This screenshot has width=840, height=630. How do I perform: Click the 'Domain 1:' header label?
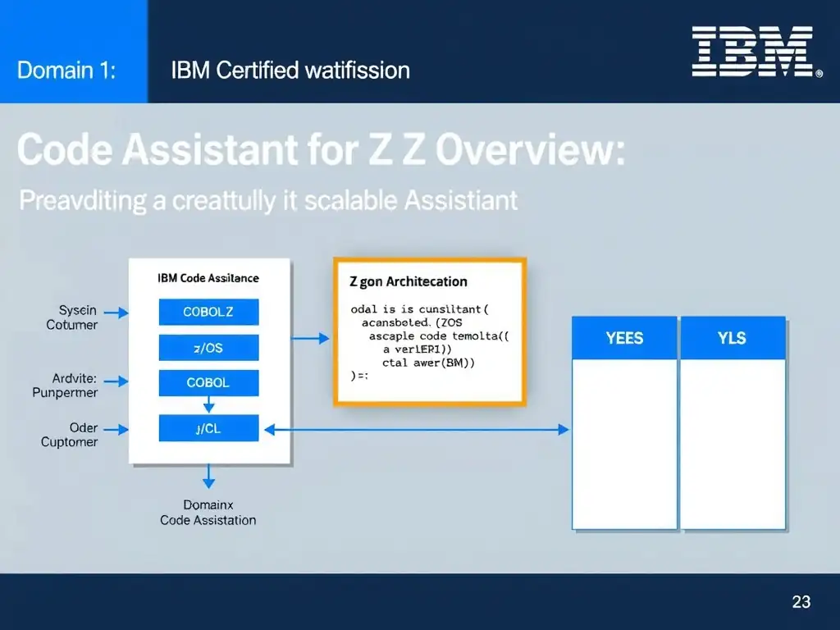click(66, 71)
